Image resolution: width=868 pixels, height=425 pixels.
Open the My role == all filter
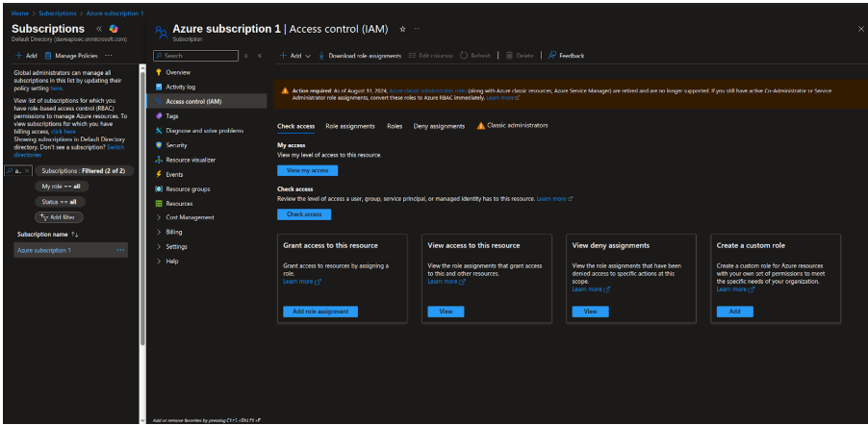coord(62,187)
